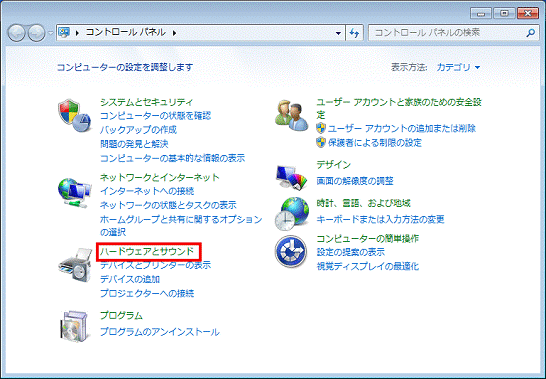Open ネットワークの状態とタスクの表示 link

pos(169,205)
